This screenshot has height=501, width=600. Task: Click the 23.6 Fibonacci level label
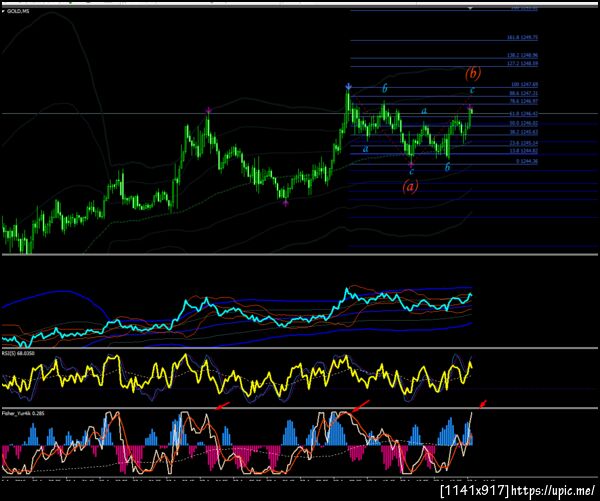523,143
